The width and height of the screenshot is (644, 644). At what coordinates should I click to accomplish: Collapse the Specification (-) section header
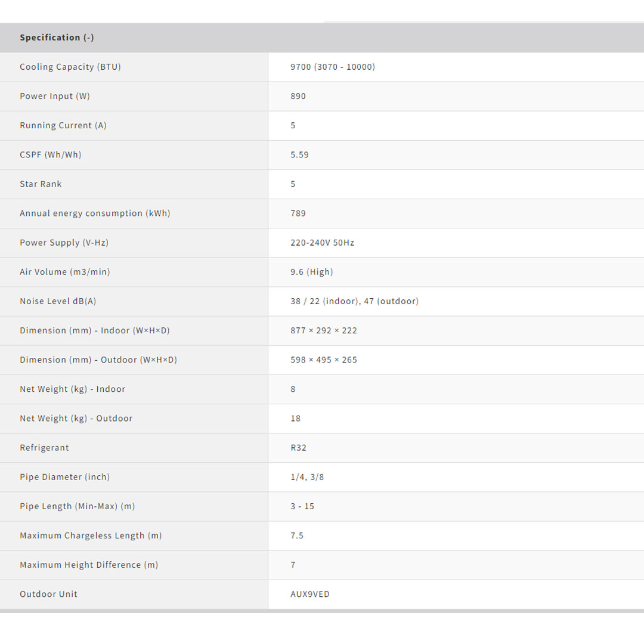(x=57, y=38)
